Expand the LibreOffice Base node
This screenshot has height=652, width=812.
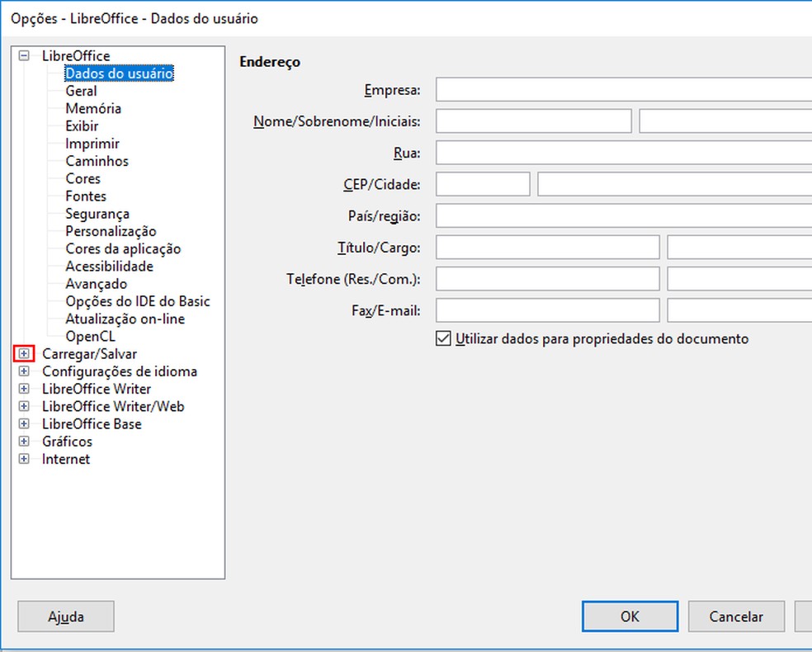point(24,423)
